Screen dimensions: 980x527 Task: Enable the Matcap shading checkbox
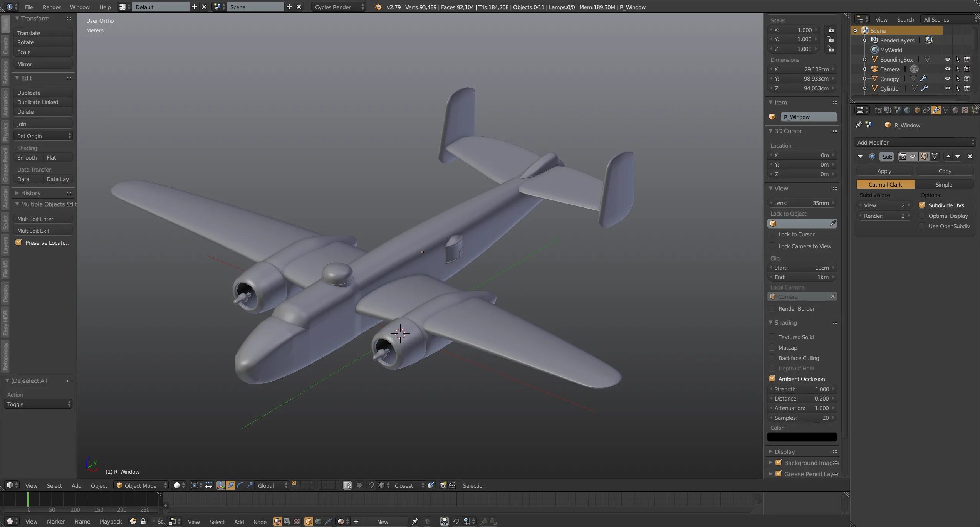(772, 348)
